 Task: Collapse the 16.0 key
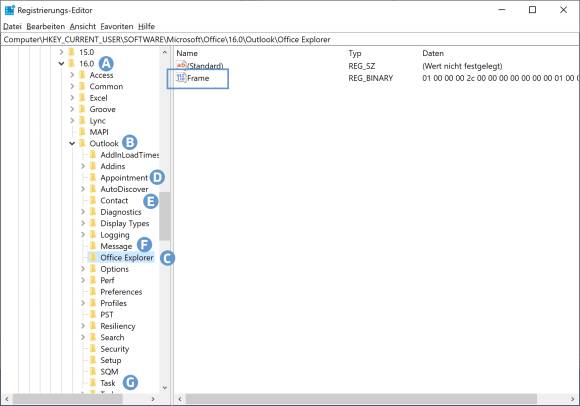tap(61, 64)
